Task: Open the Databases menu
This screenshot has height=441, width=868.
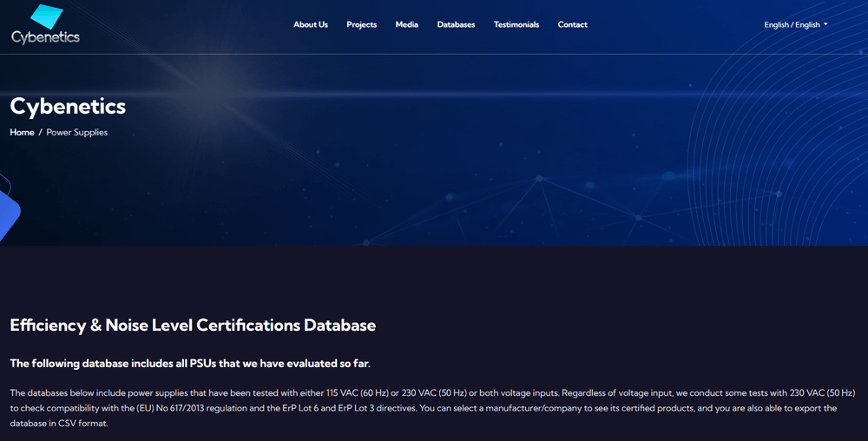Action: click(456, 24)
